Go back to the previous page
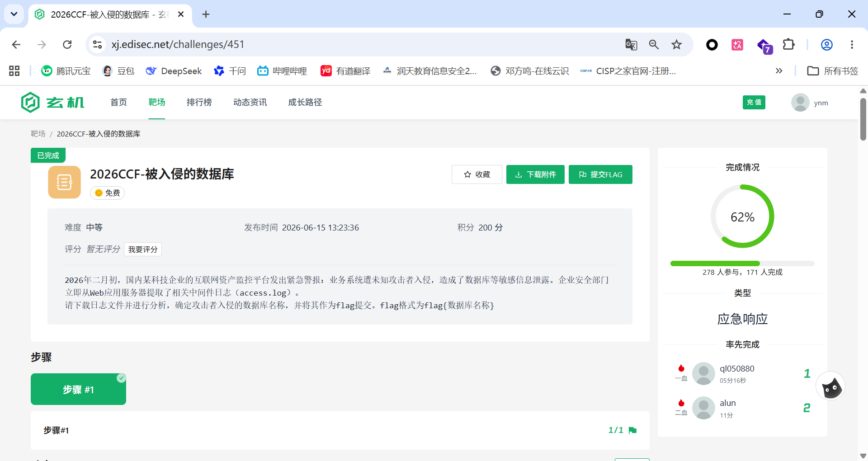 coord(16,44)
